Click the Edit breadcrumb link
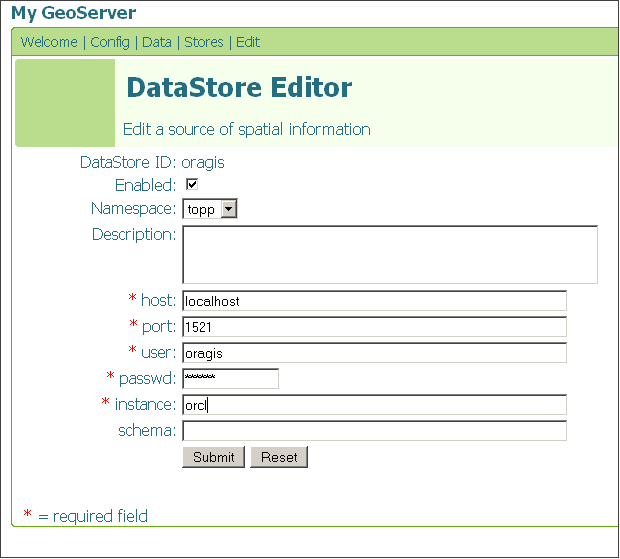Image resolution: width=620 pixels, height=559 pixels. tap(248, 42)
